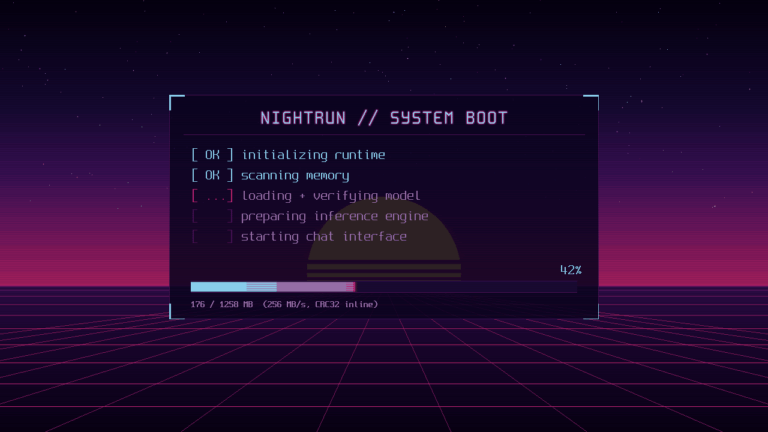768x432 pixels.
Task: Click the OK status beside initializing runtime
Action: [x=212, y=155]
